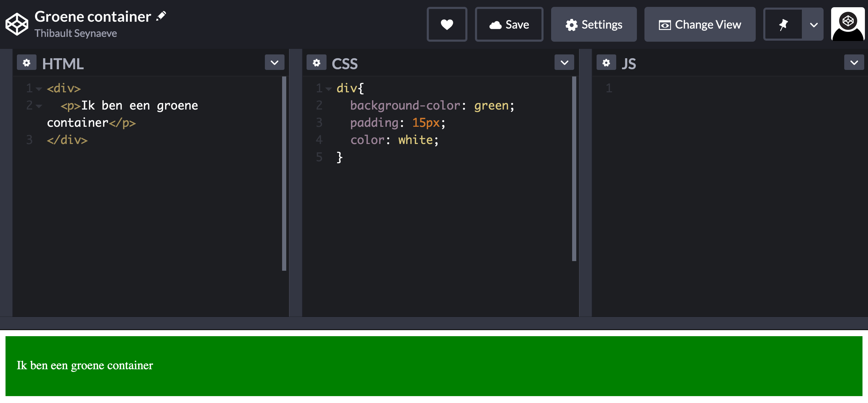Love the pen with heart button
This screenshot has width=868, height=403.
447,24
